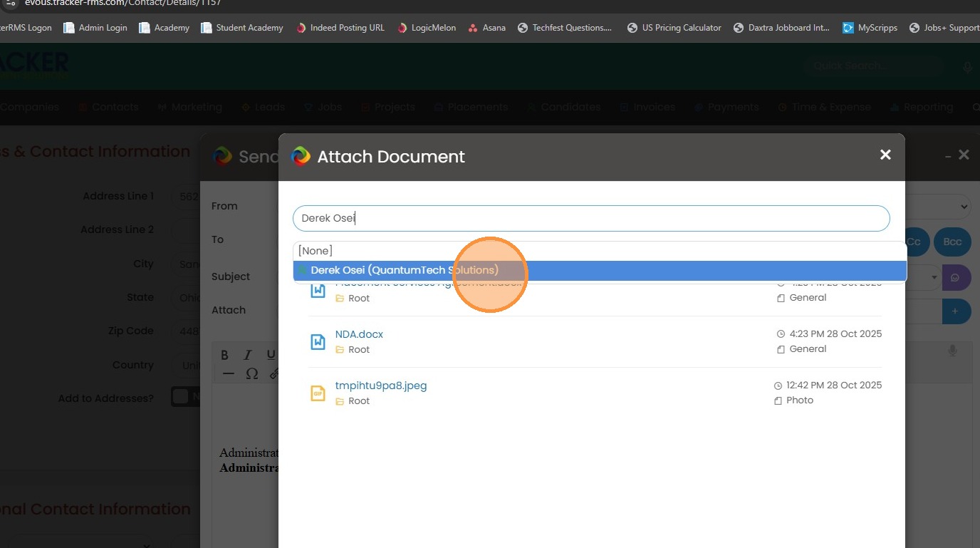The height and width of the screenshot is (548, 980).
Task: Select the NDA.docx file link
Action: pyautogui.click(x=359, y=334)
